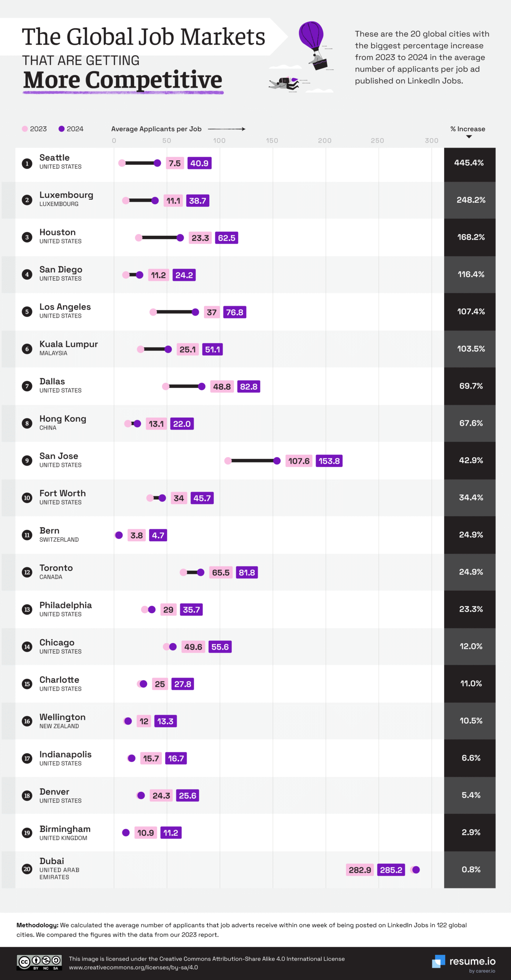Click the rank 1 circle badge for Seattle
511x980 pixels.
pos(27,163)
